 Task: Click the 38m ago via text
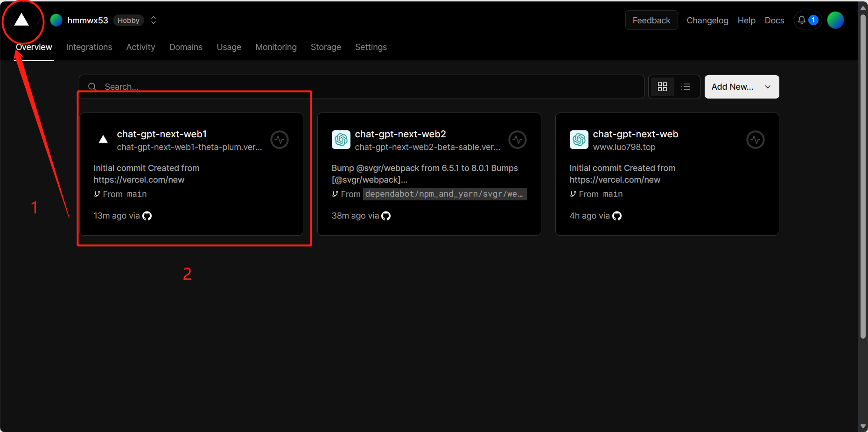click(x=355, y=216)
